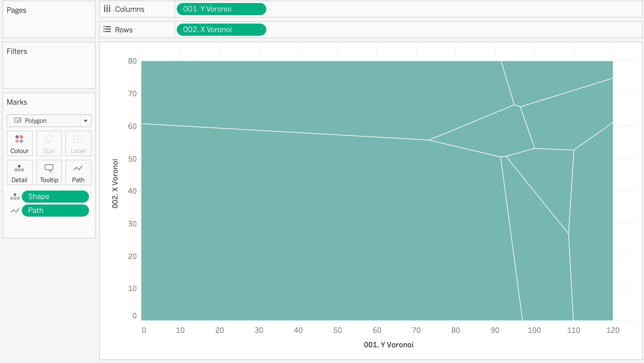Select the 001. Y Voronoi column pill

tap(221, 9)
